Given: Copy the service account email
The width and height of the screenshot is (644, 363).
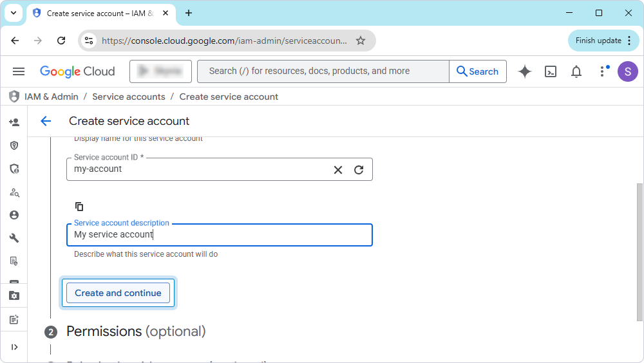Looking at the screenshot, I should 79,207.
